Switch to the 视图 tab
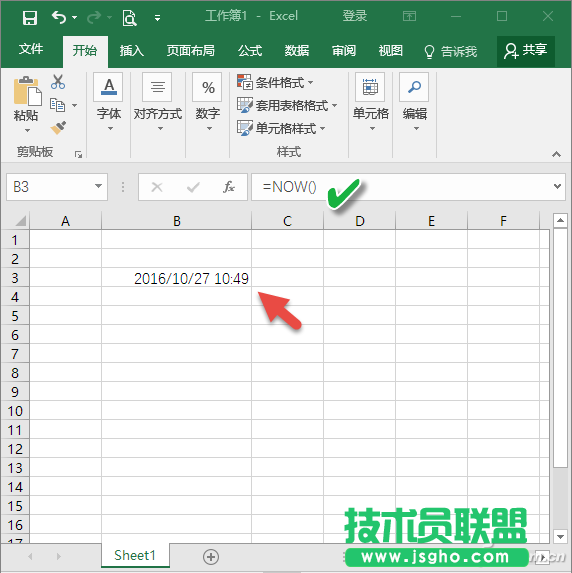This screenshot has height=573, width=572. pyautogui.click(x=390, y=51)
